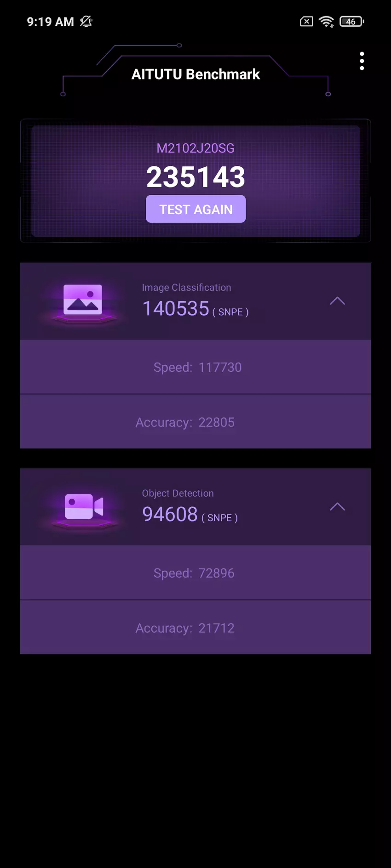Tap the 9:19 AM clock
The width and height of the screenshot is (391, 868).
pos(50,22)
